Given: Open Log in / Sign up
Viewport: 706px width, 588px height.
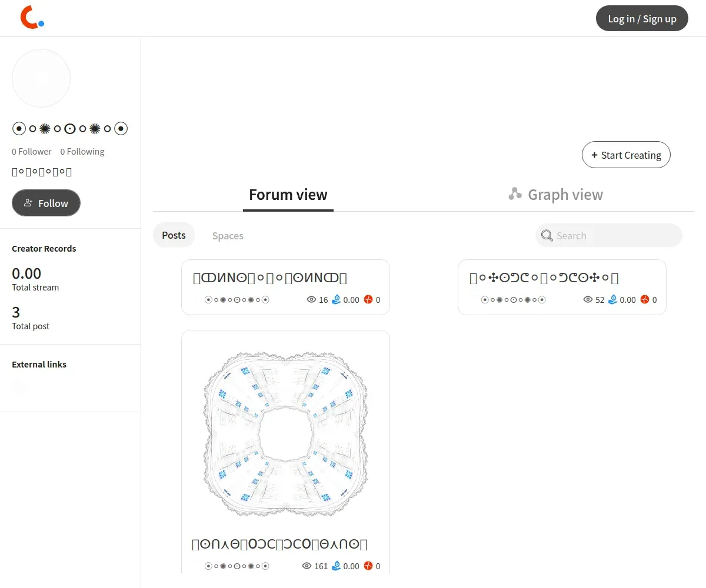Looking at the screenshot, I should [x=642, y=18].
